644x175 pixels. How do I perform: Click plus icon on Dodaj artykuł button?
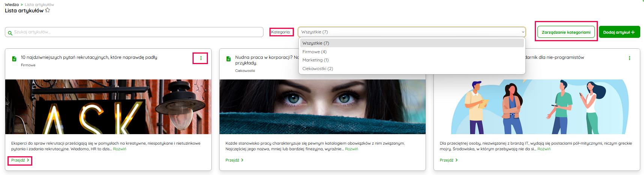click(x=633, y=32)
